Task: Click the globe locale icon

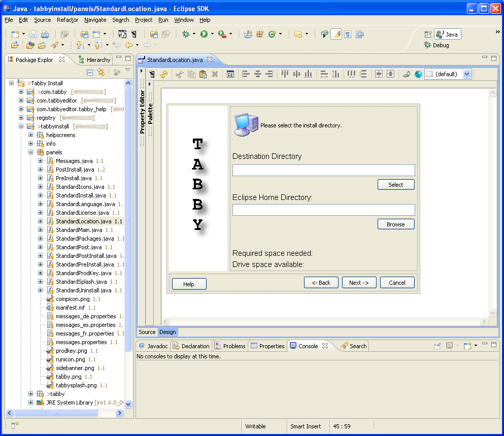Action: click(x=418, y=74)
